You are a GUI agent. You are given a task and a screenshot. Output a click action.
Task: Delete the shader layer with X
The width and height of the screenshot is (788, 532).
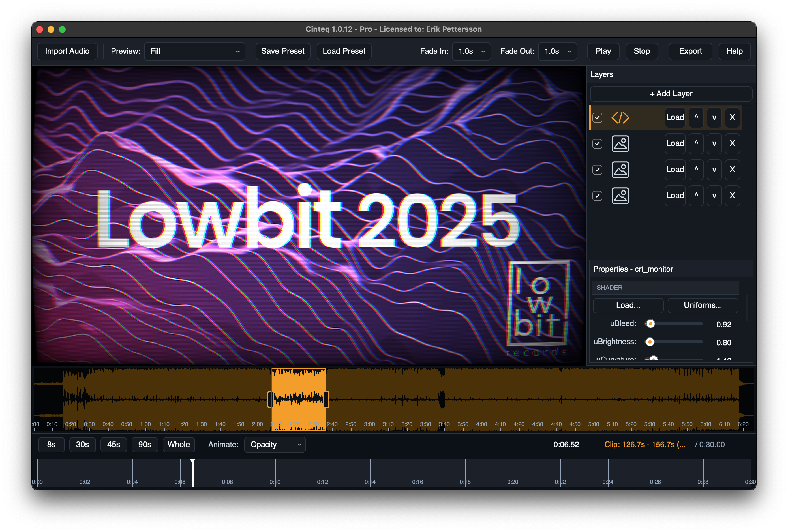[732, 118]
